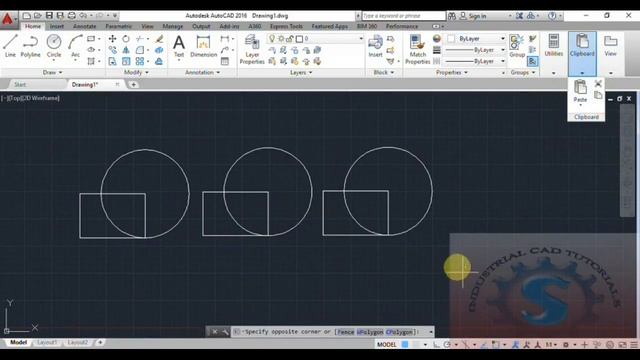Expand the Properties panel
Viewport: 640px width, 360px height.
click(x=451, y=72)
